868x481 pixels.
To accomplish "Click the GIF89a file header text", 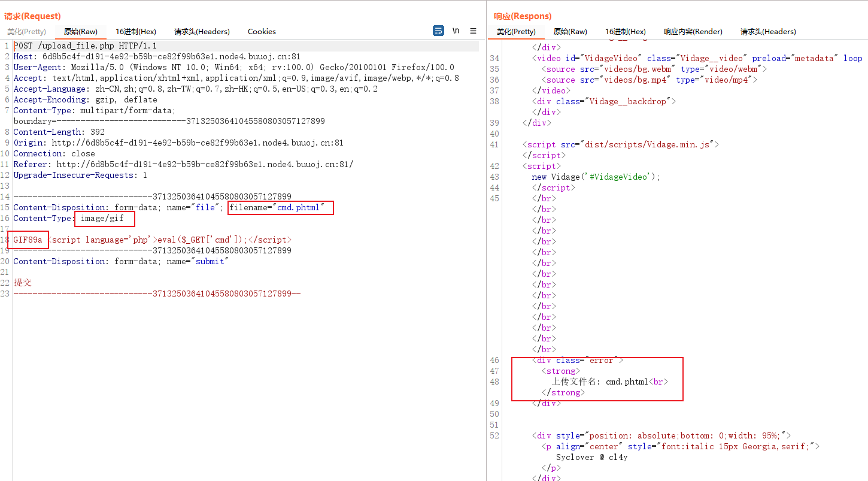I will (x=28, y=240).
